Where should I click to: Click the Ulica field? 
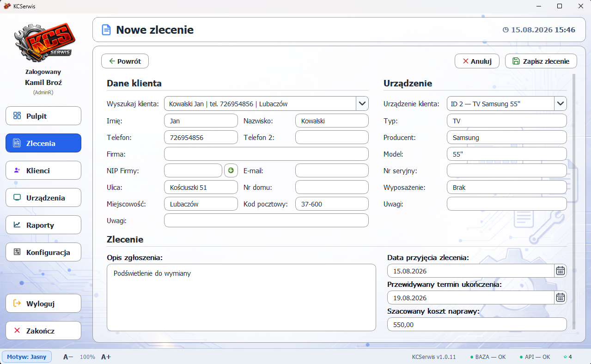tap(201, 187)
